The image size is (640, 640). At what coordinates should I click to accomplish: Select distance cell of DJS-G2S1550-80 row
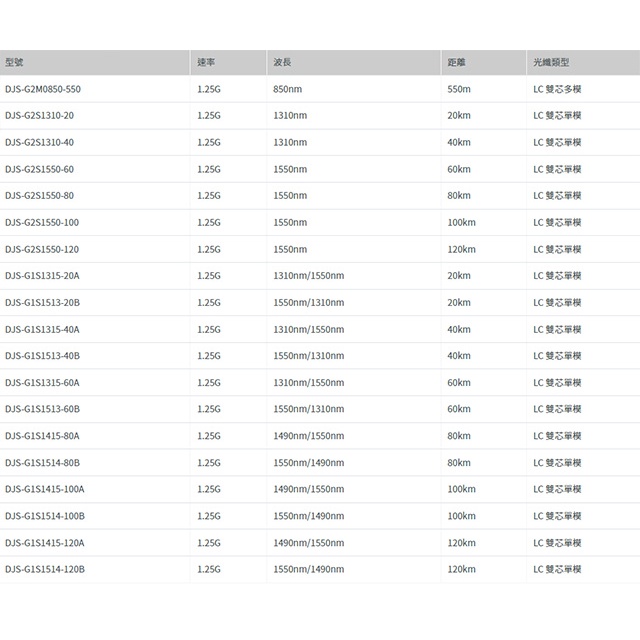click(459, 196)
